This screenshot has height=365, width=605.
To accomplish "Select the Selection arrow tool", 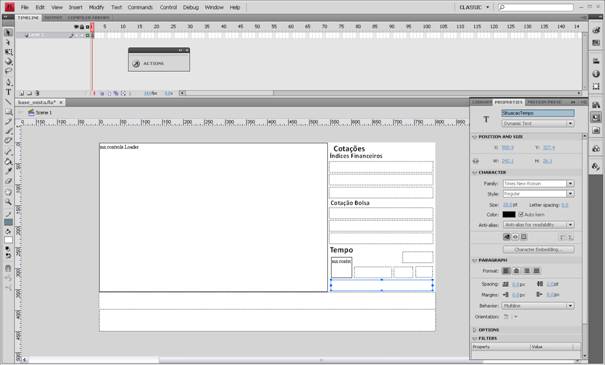I will (8, 33).
